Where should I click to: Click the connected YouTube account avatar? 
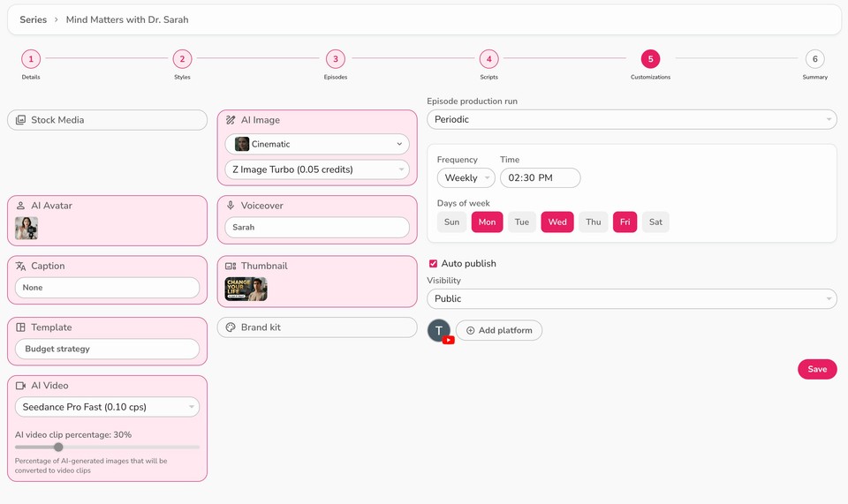[439, 330]
